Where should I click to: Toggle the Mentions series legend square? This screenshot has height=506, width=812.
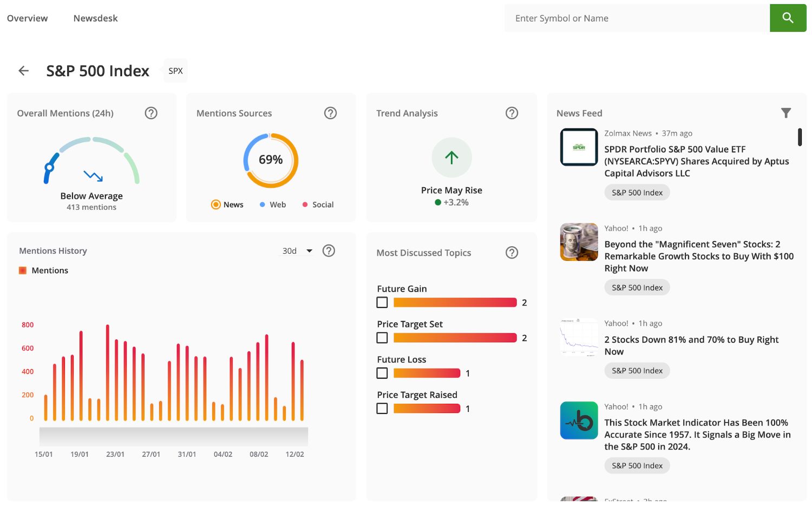(23, 271)
